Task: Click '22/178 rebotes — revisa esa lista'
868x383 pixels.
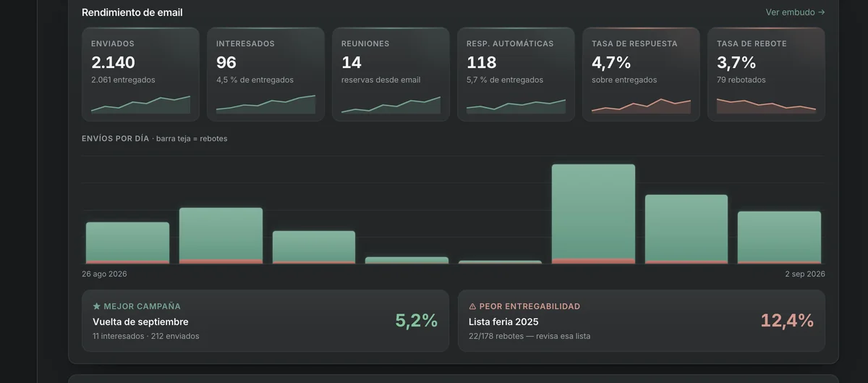Action: coord(529,336)
